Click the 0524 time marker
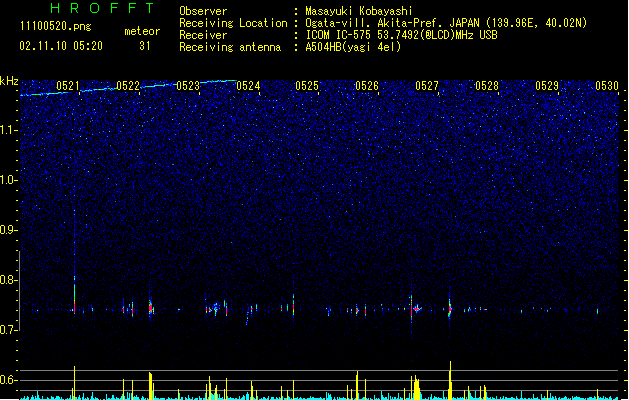Image resolution: width=629 pixels, height=400 pixels. pyautogui.click(x=248, y=86)
